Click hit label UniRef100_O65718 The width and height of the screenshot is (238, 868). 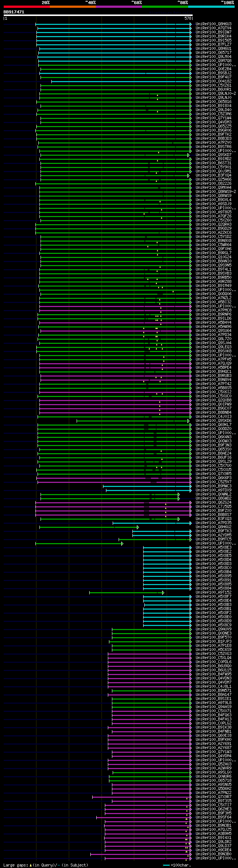pyautogui.click(x=213, y=780)
